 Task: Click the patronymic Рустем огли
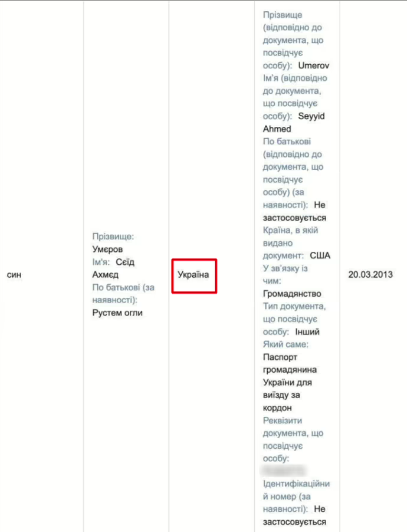pyautogui.click(x=117, y=313)
